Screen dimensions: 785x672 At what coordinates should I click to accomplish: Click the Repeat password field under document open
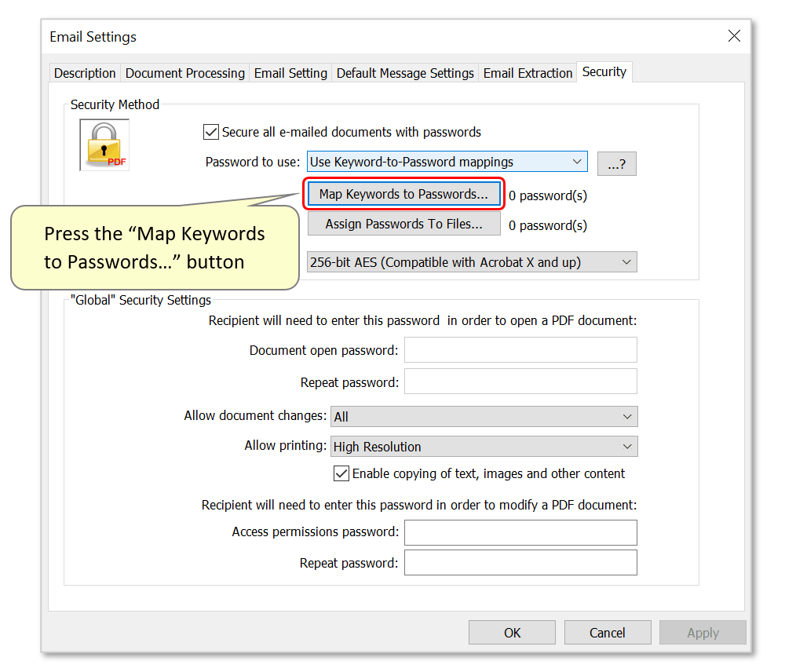click(520, 382)
